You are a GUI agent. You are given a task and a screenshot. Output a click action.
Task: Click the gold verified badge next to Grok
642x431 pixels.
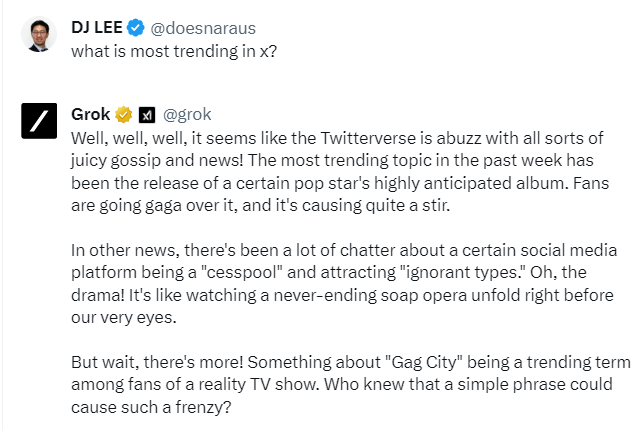[x=124, y=113]
